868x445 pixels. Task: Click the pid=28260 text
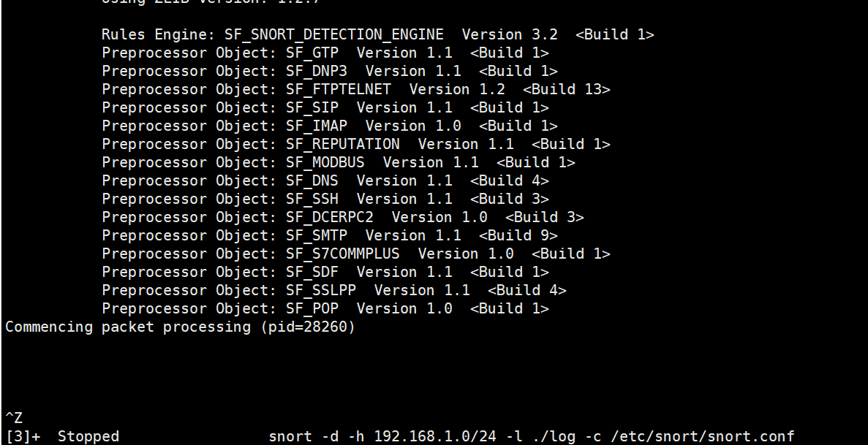(x=308, y=327)
